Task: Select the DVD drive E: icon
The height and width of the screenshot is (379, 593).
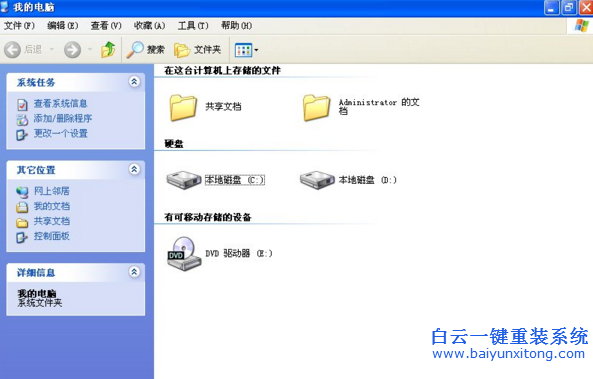Action: point(184,254)
